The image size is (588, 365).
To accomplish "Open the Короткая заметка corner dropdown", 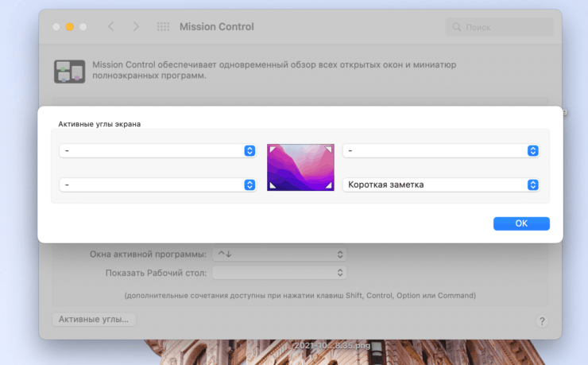I will (441, 185).
